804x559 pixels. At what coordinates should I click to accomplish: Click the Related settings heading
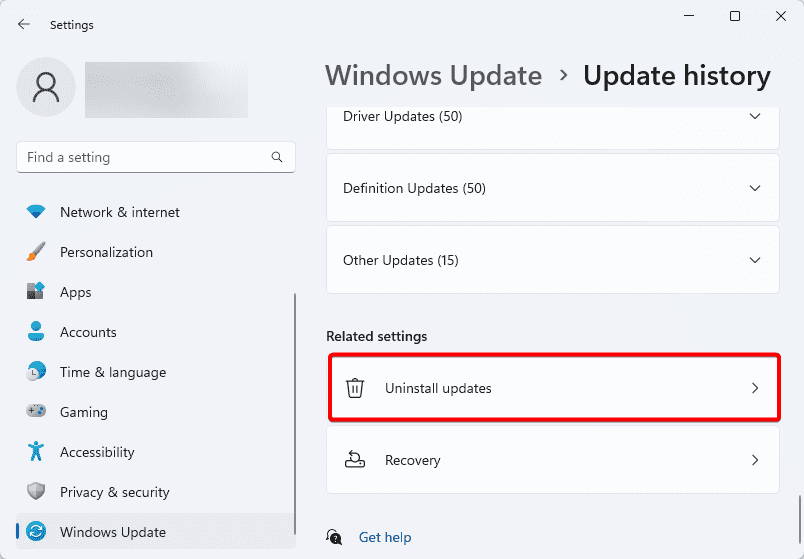tap(376, 336)
